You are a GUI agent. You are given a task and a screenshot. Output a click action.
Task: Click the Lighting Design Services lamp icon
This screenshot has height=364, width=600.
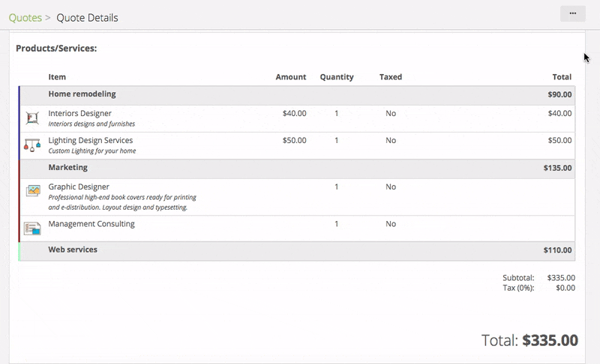point(32,145)
